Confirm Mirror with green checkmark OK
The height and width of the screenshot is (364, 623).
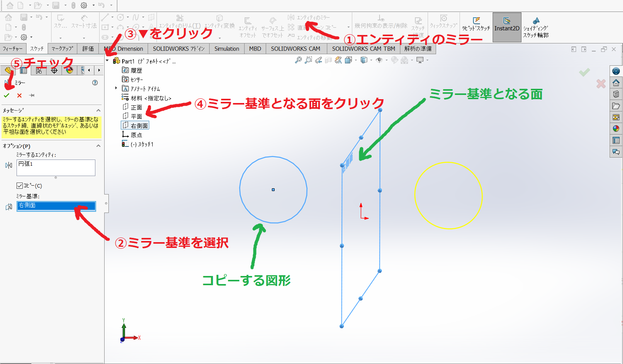(x=7, y=95)
